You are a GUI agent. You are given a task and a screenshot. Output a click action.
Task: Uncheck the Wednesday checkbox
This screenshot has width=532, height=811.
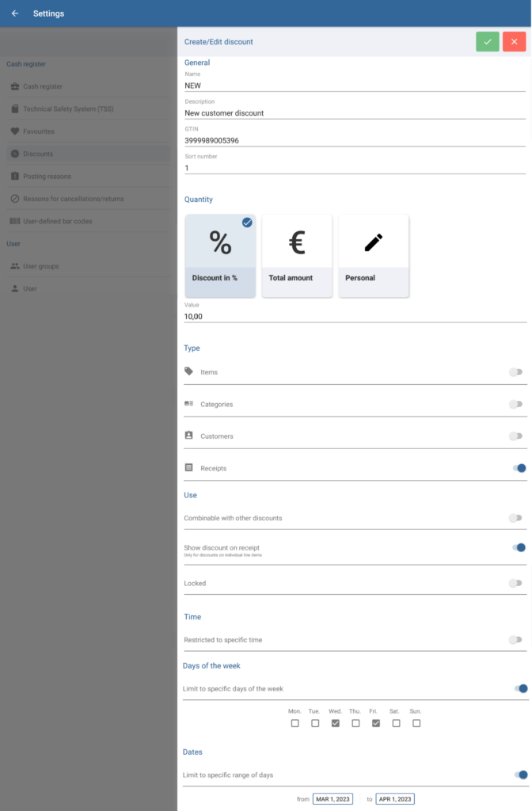tap(336, 723)
